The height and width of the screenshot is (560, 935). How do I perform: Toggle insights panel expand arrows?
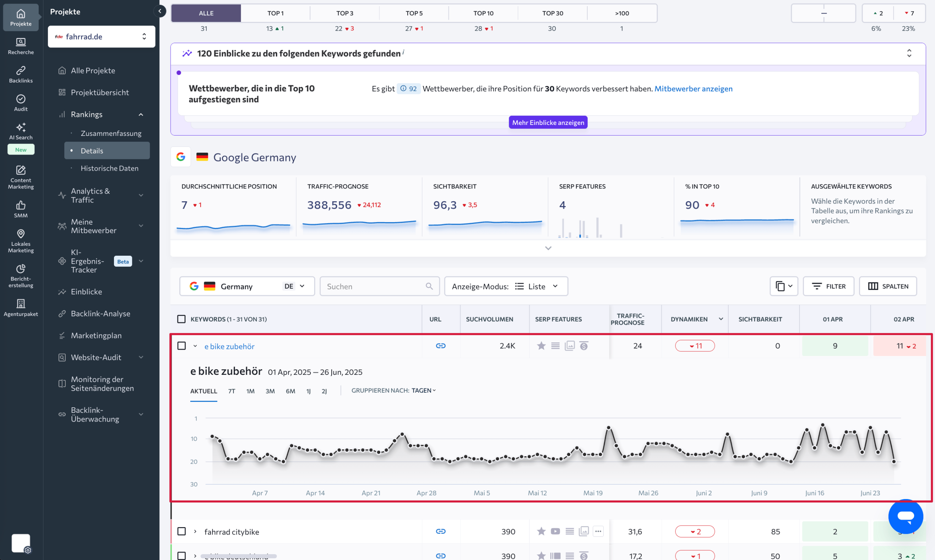tap(909, 53)
